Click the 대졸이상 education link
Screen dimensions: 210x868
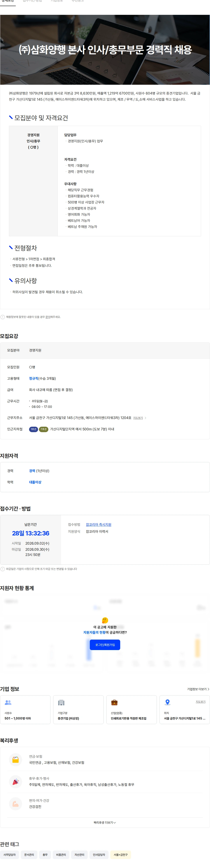point(35,482)
